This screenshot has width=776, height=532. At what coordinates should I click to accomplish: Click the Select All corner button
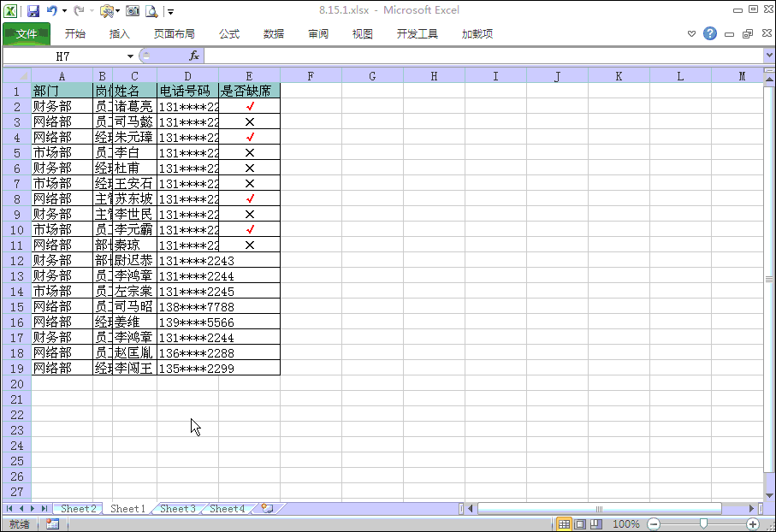pyautogui.click(x=17, y=76)
